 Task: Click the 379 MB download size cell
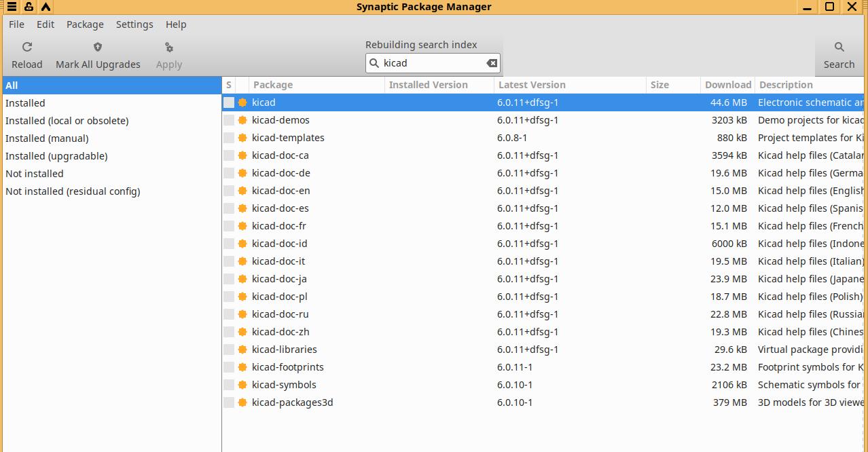point(730,402)
